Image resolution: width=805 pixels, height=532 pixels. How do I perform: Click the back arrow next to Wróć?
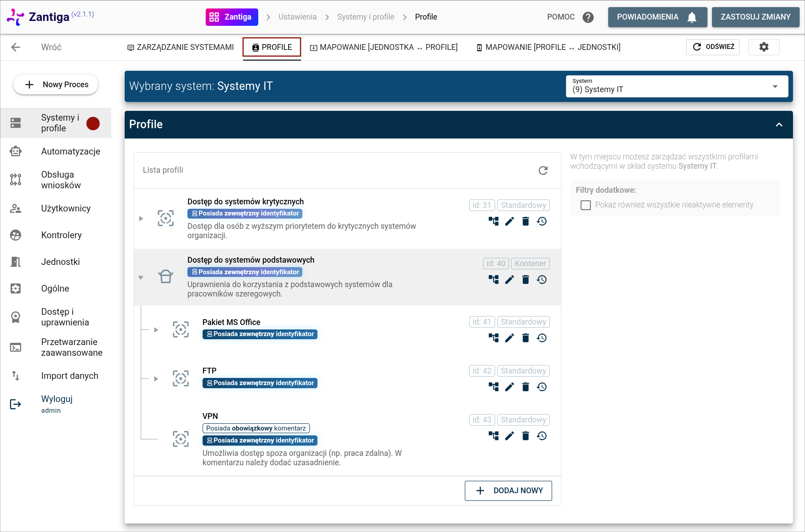(16, 47)
